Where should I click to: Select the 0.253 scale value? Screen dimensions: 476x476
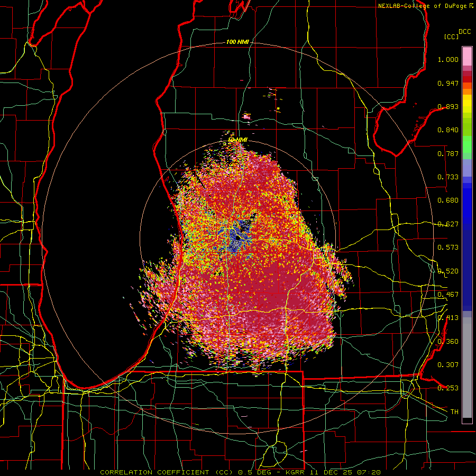point(448,388)
